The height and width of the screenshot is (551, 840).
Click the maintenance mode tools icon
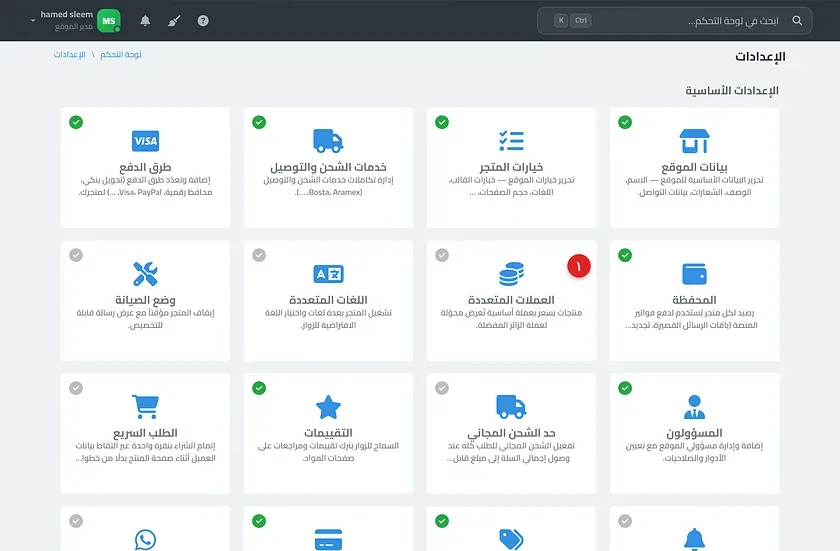point(145,274)
